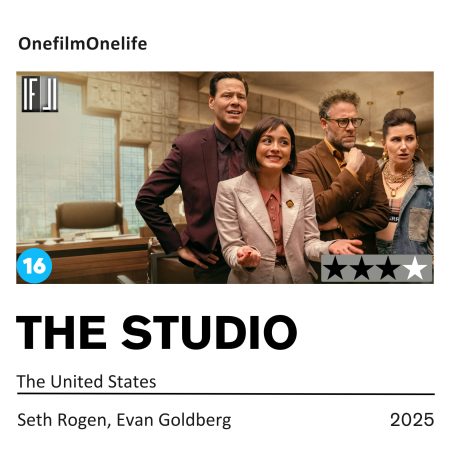Click the office chair by the window
Viewport: 450px width, 450px height.
pos(88,218)
